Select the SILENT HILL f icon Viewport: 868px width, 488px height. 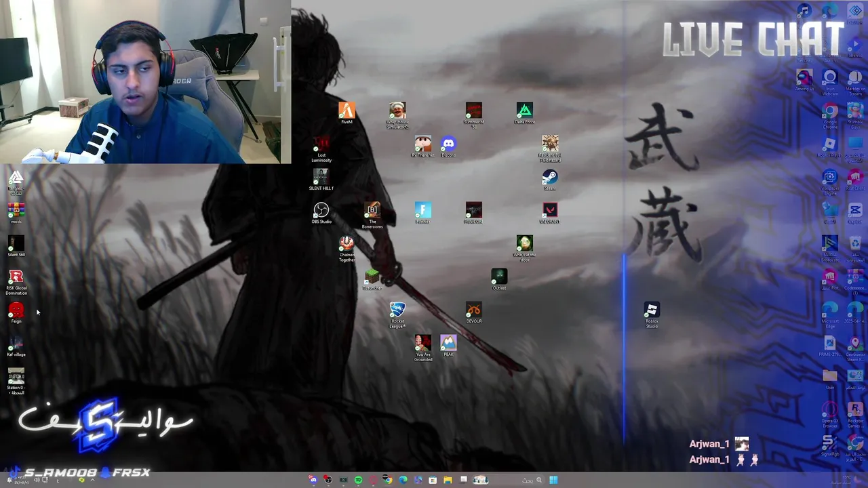coord(321,178)
